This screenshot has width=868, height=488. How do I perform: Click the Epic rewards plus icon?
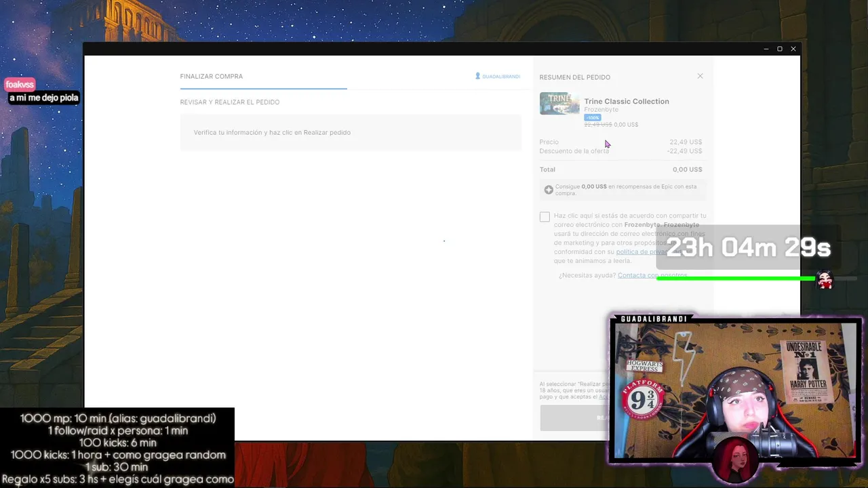pyautogui.click(x=549, y=190)
